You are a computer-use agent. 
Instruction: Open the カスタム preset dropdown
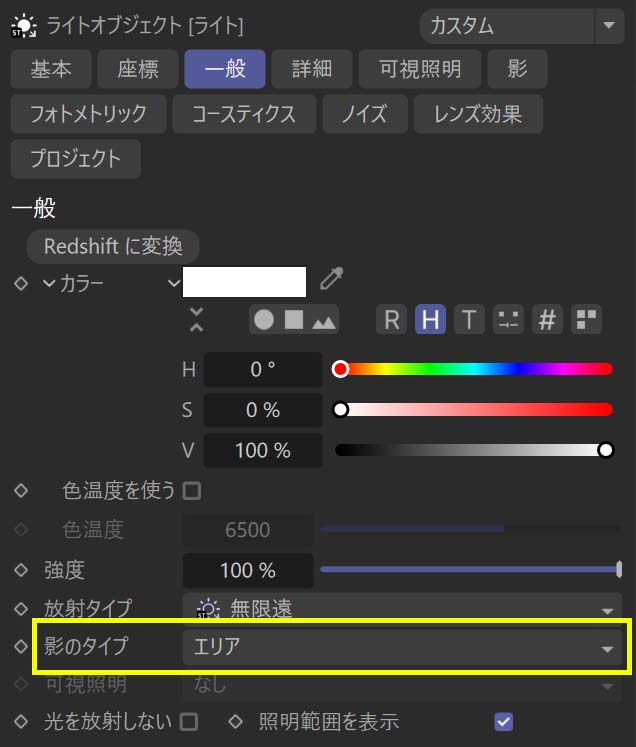point(507,26)
